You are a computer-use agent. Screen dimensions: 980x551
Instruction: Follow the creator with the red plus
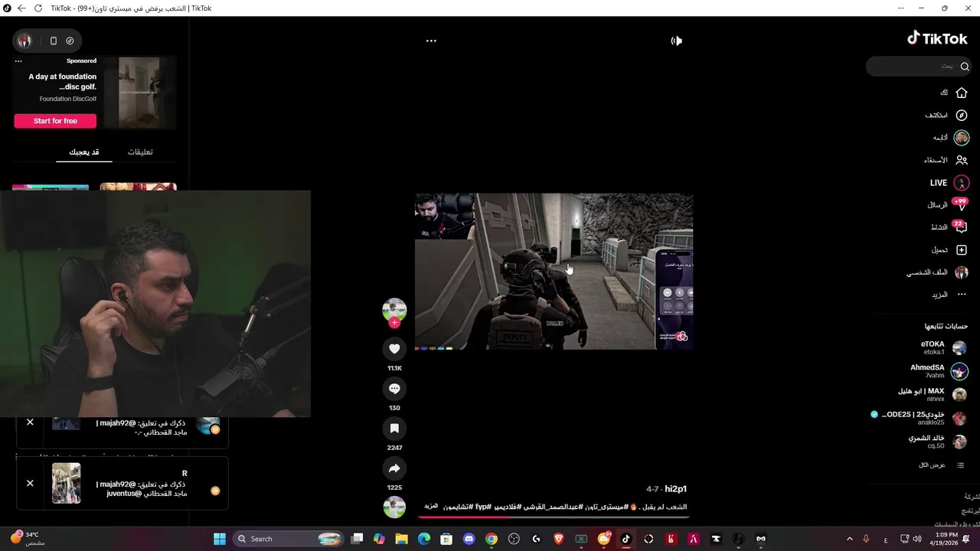[394, 323]
